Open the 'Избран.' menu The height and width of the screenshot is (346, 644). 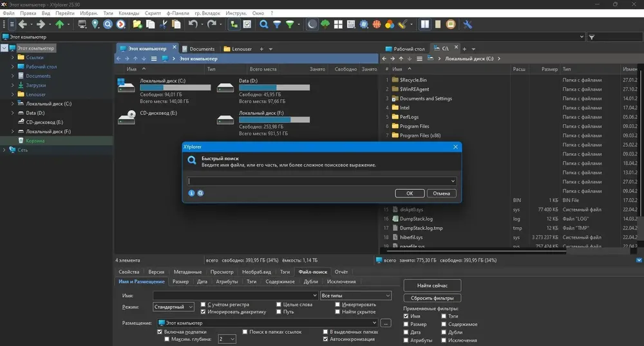tap(89, 13)
